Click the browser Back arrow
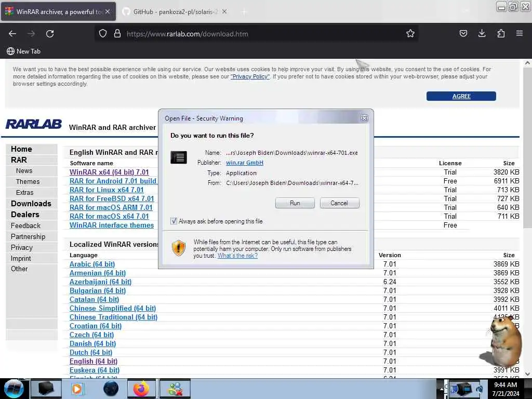 (x=12, y=34)
